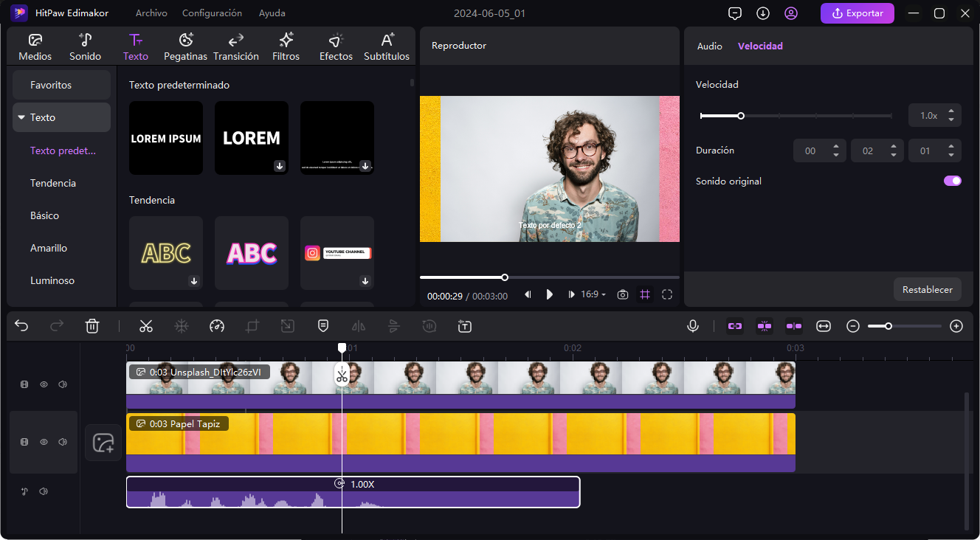The image size is (980, 540).
Task: Open the Speed tool in the toolbar
Action: [x=216, y=325]
